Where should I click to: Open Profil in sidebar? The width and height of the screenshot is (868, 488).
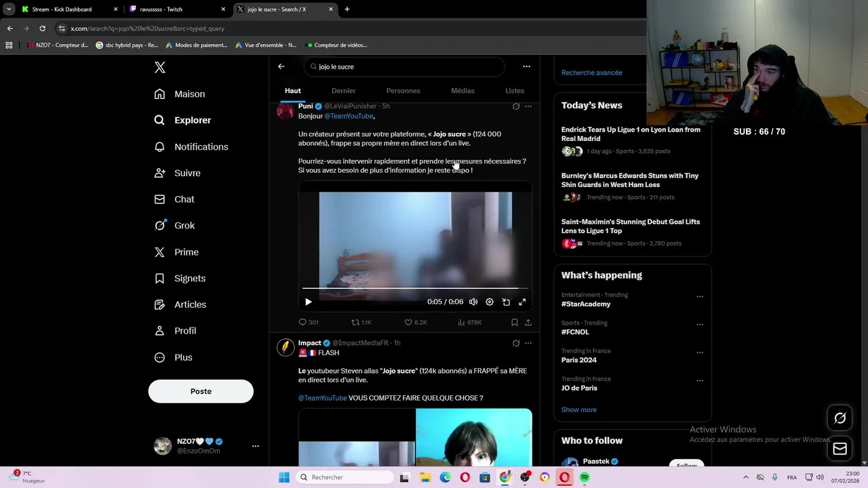point(175,331)
